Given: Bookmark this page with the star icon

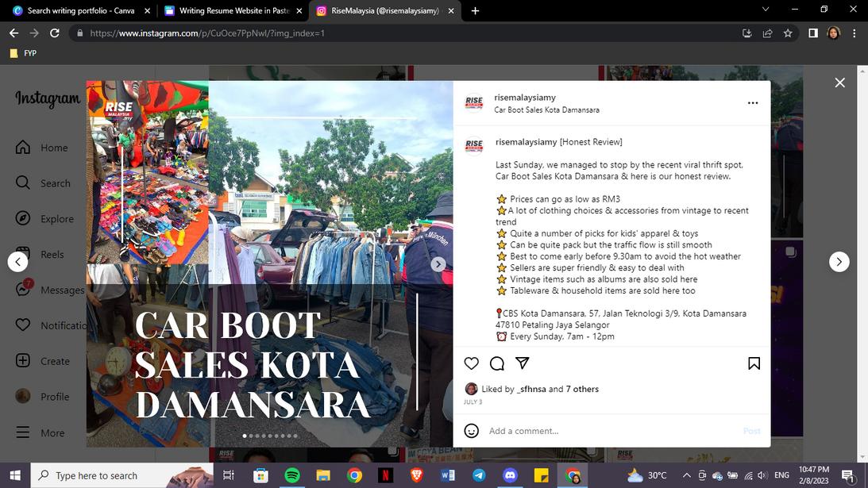Looking at the screenshot, I should 788,33.
